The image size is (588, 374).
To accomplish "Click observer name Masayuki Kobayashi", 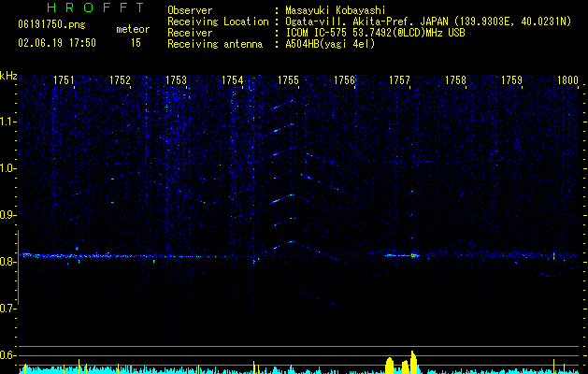I will coord(336,10).
